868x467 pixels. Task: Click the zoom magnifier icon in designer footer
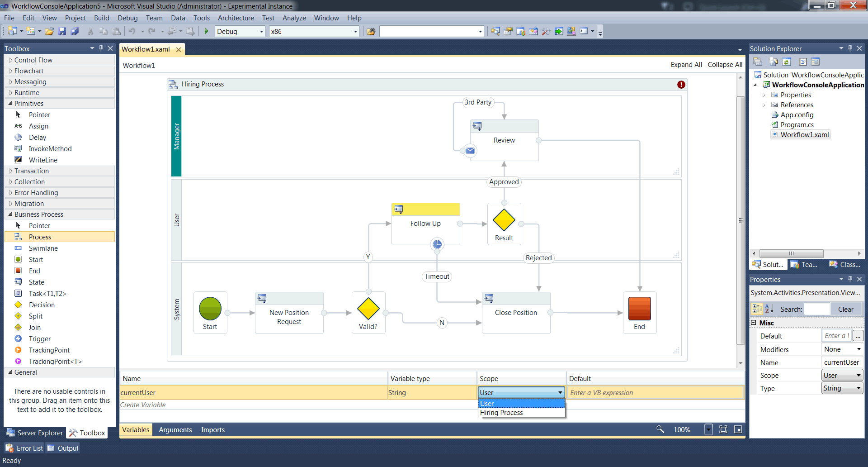coord(660,429)
